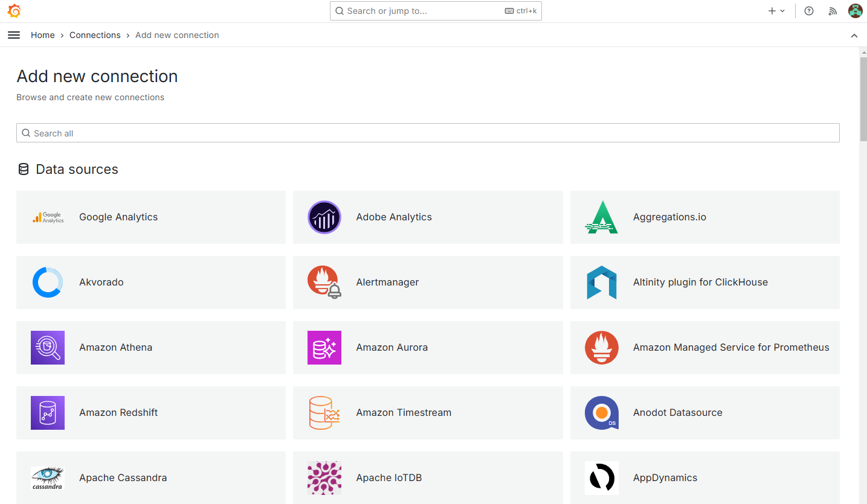This screenshot has height=504, width=867.
Task: Select the Akvorado data source
Action: [151, 282]
